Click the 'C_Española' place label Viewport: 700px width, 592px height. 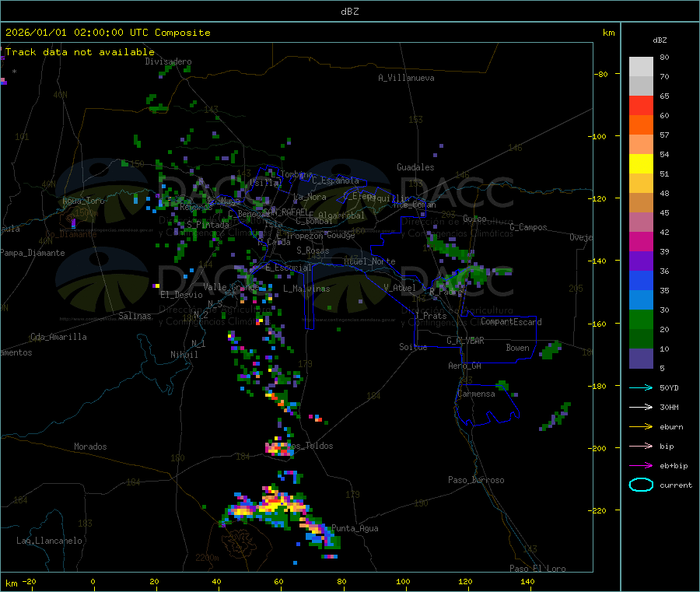tap(336, 180)
